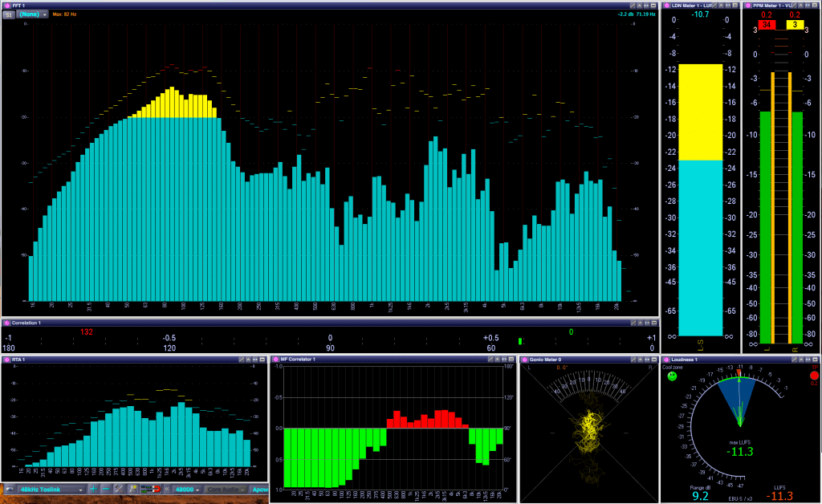The image size is (822, 504).
Task: Click the 'A' icon in Loudness 1 title bar
Action: (x=801, y=360)
